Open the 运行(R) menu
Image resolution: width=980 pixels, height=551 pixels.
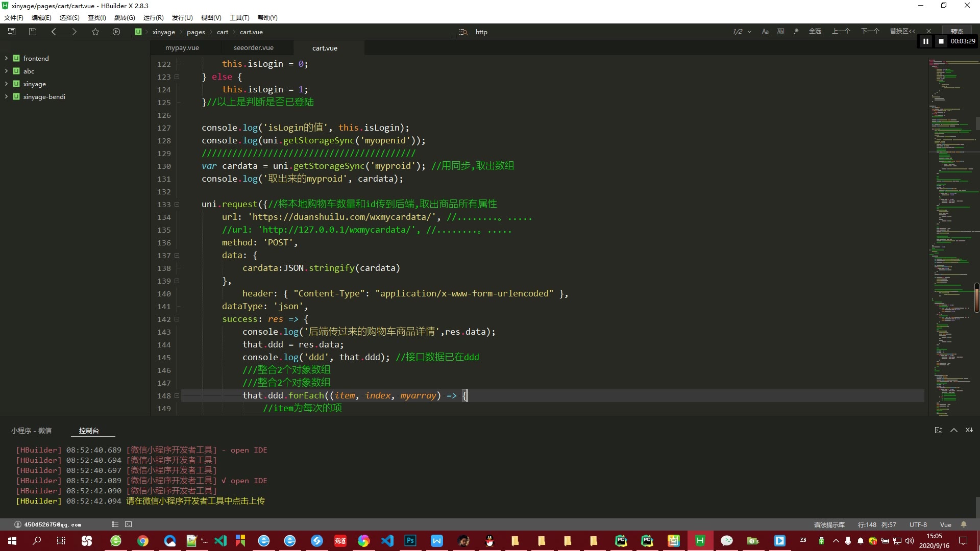tap(153, 17)
